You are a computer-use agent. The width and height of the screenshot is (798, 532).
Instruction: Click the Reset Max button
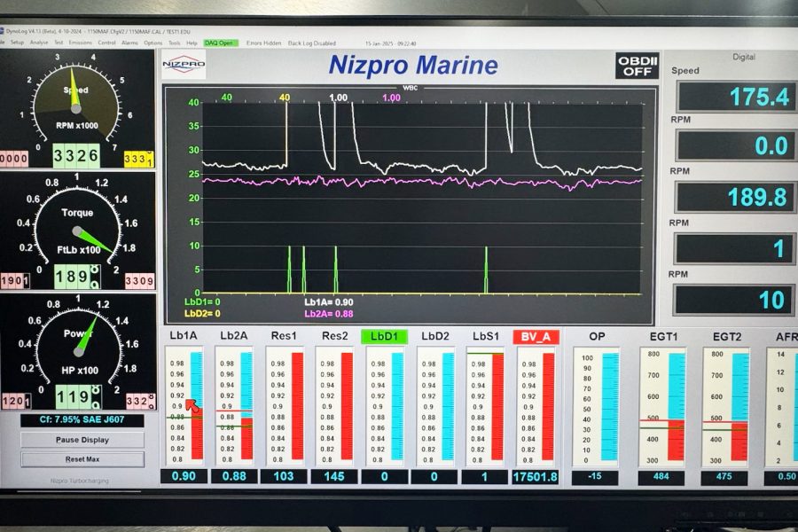click(x=82, y=459)
